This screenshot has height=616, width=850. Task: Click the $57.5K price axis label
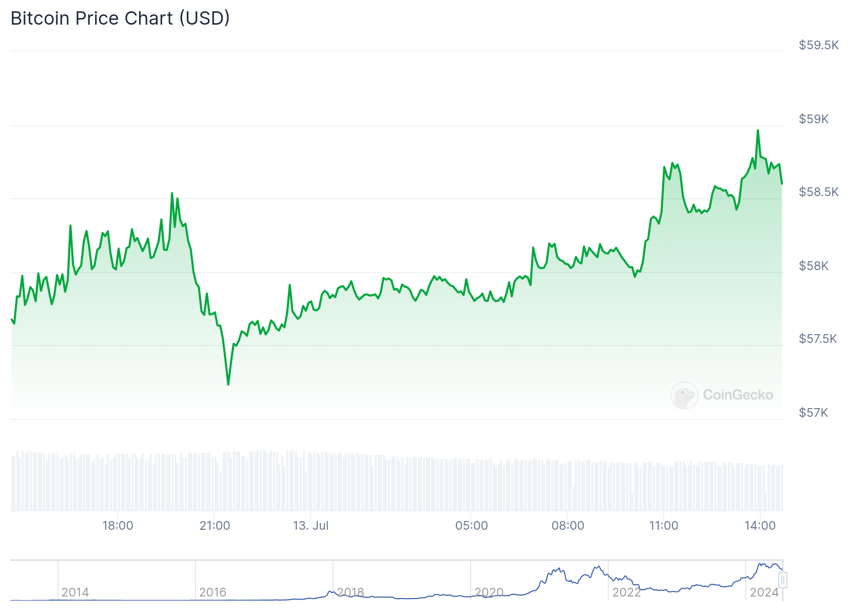[x=818, y=339]
